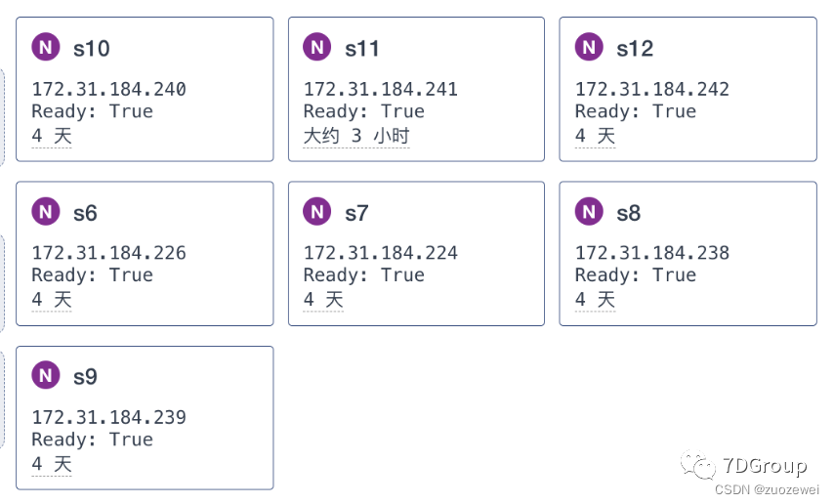Open the s9 node name

pyautogui.click(x=85, y=376)
